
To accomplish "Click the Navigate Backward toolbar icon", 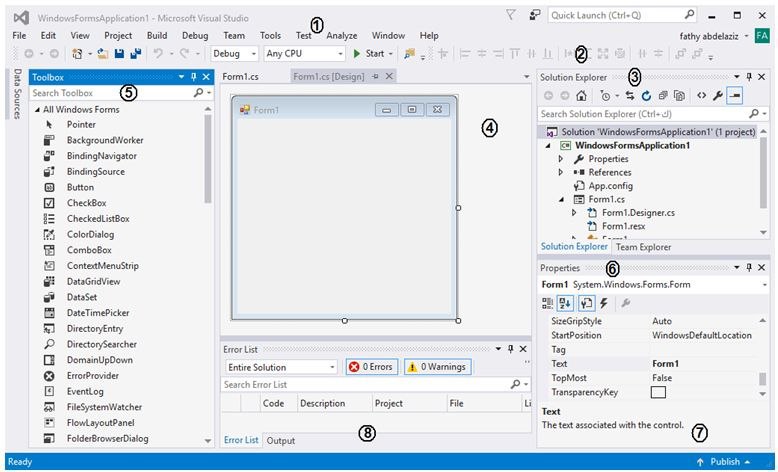I will 29,54.
